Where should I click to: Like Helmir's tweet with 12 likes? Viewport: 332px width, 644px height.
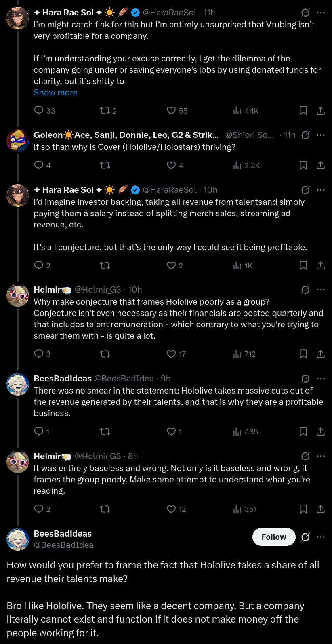pos(172,509)
